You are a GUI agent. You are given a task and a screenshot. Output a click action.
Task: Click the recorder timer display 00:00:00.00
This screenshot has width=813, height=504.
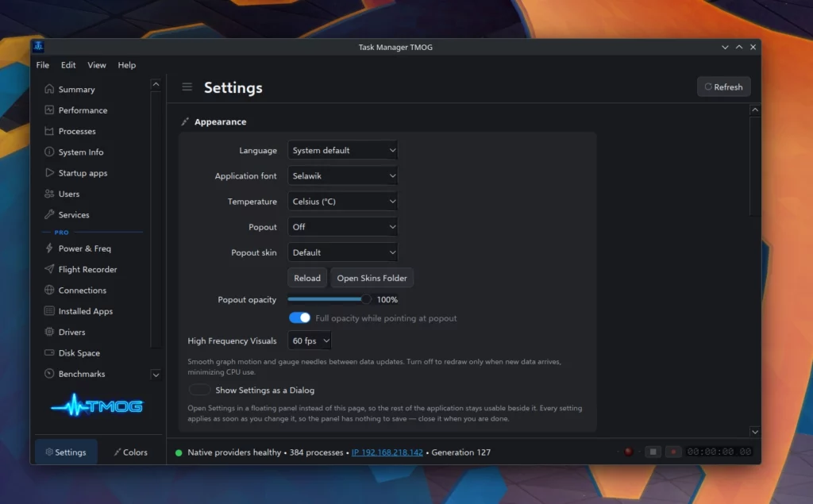719,452
